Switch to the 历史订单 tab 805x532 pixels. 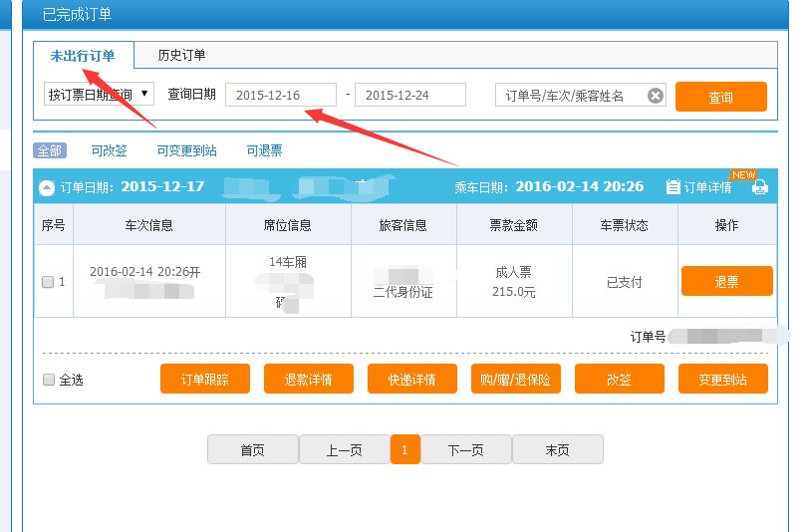[181, 55]
